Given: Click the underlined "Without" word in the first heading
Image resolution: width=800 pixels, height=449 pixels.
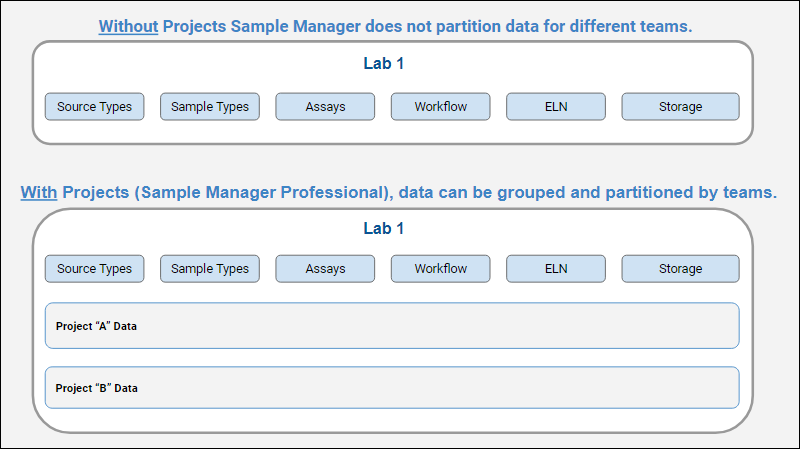Looking at the screenshot, I should tap(128, 27).
